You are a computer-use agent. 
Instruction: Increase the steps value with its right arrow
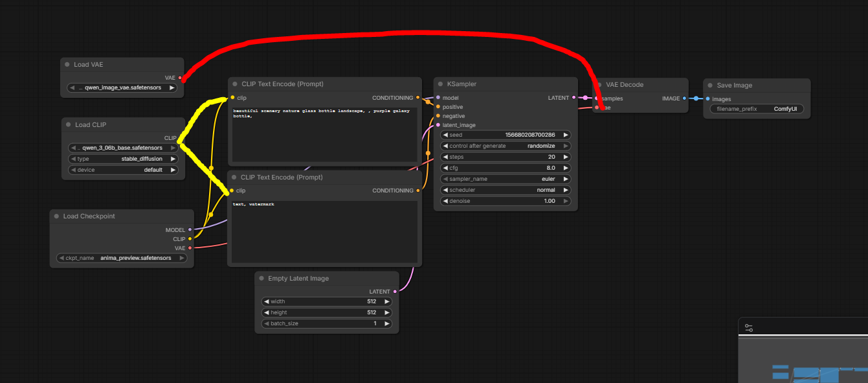tap(566, 157)
